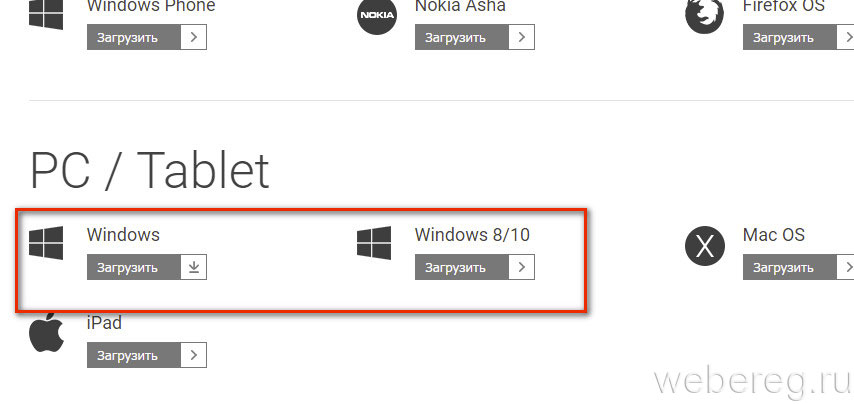Viewport: 854px width, 404px height.
Task: Click the download arrow icon under Windows
Action: click(194, 267)
